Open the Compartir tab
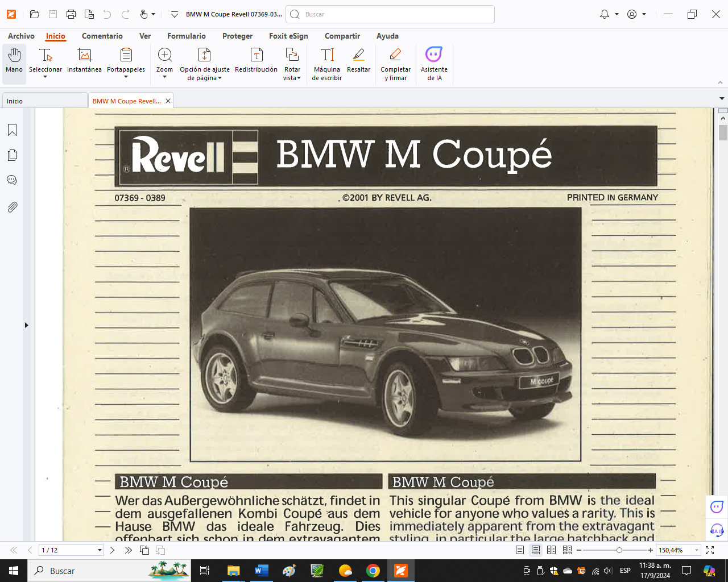 click(342, 36)
